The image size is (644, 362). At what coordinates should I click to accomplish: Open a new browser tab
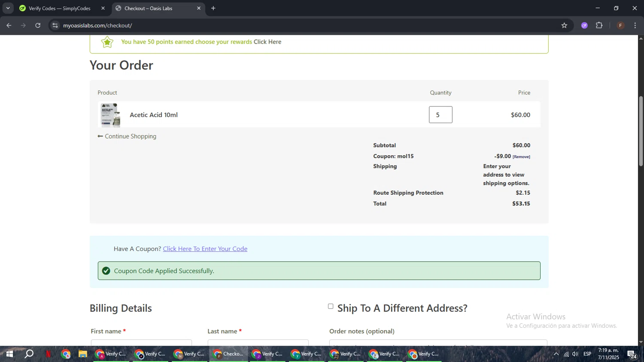point(213,8)
